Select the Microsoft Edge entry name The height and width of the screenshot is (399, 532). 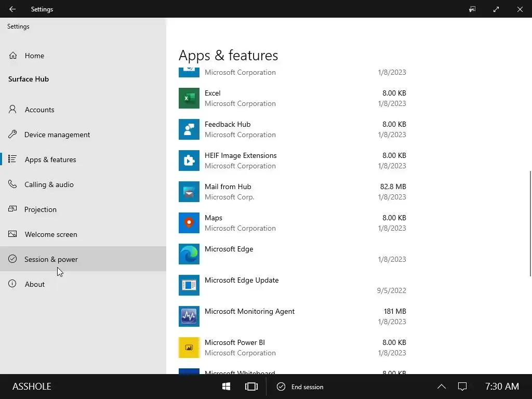click(x=229, y=249)
